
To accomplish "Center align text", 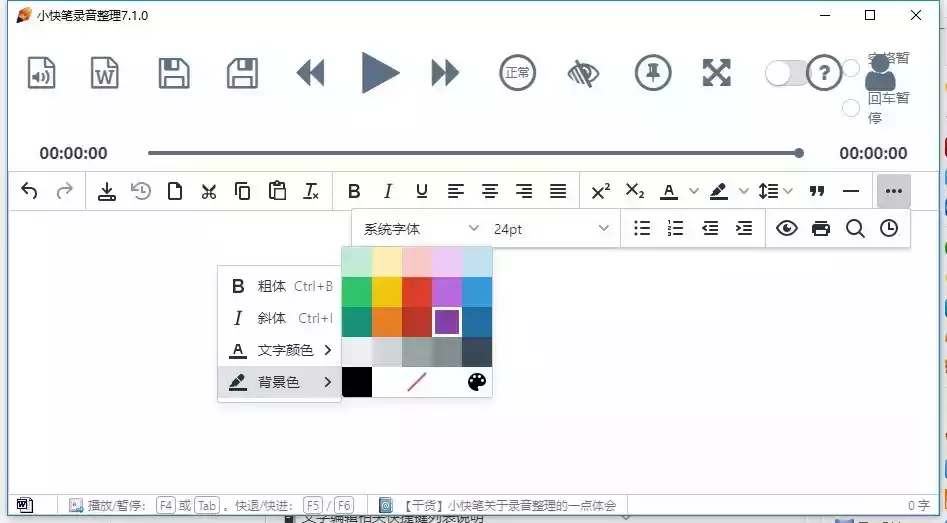I will point(490,191).
